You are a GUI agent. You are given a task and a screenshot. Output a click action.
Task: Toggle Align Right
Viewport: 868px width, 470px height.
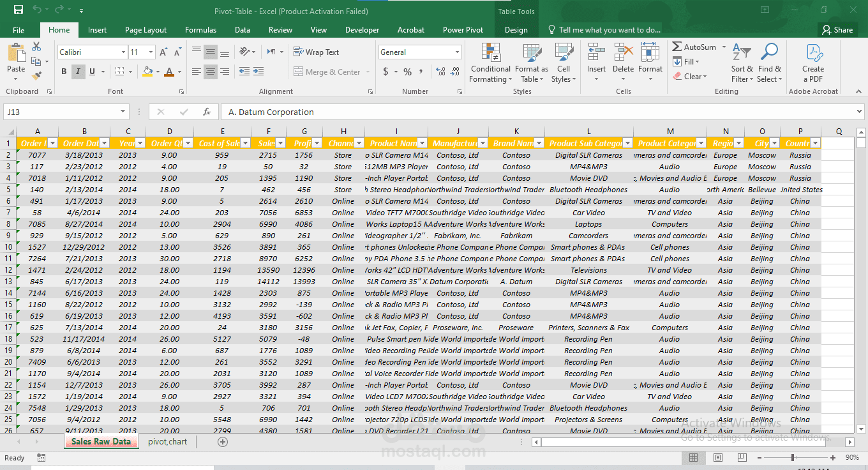click(x=225, y=72)
